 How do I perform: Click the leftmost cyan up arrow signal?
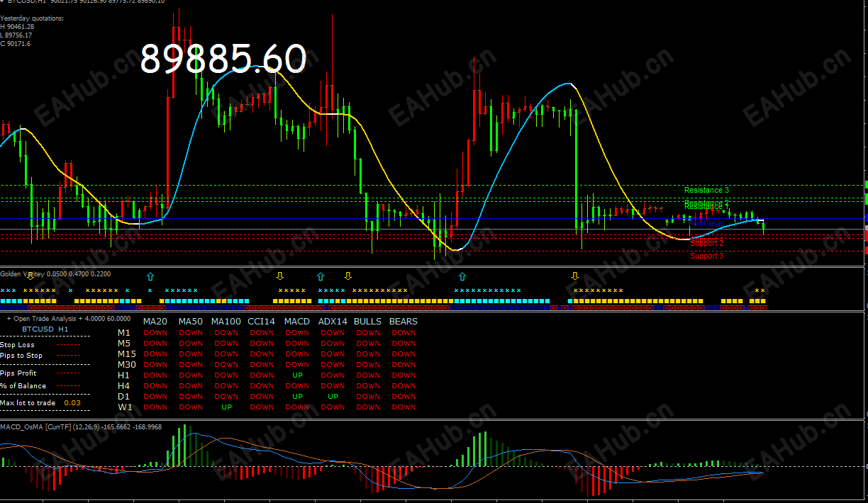tap(150, 276)
